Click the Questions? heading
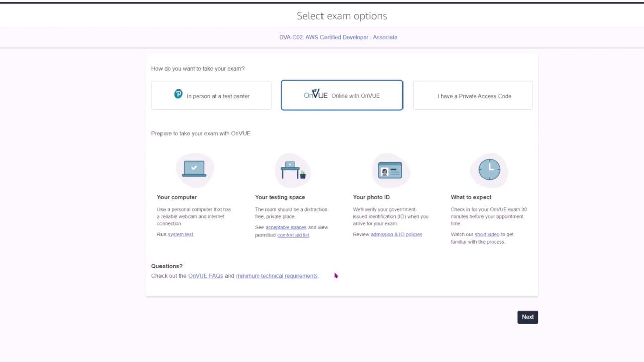644x362 pixels. [x=167, y=266]
